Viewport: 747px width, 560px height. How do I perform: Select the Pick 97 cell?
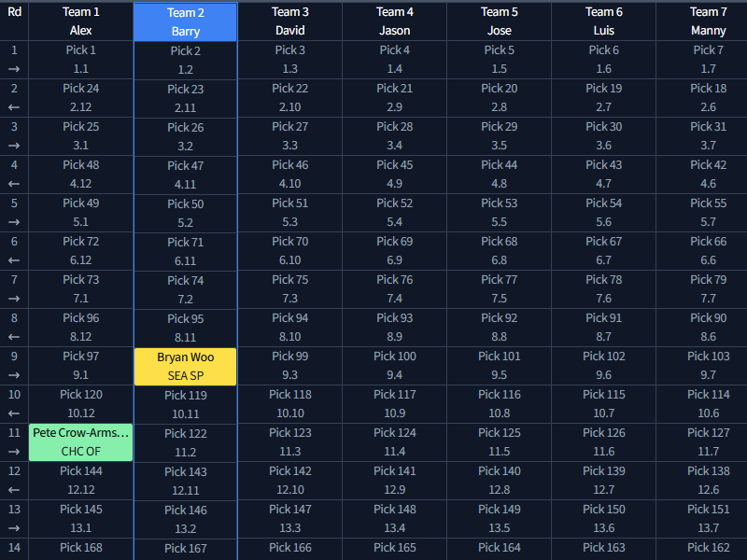click(81, 366)
